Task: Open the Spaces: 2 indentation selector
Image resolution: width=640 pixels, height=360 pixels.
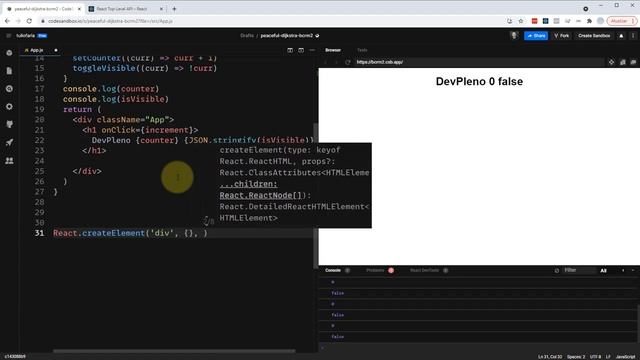Action: [576, 357]
